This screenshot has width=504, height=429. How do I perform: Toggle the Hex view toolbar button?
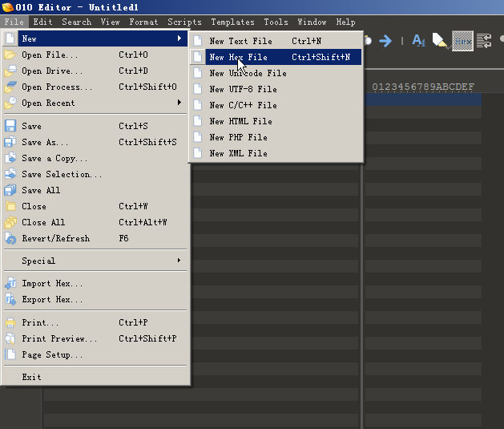(x=463, y=41)
